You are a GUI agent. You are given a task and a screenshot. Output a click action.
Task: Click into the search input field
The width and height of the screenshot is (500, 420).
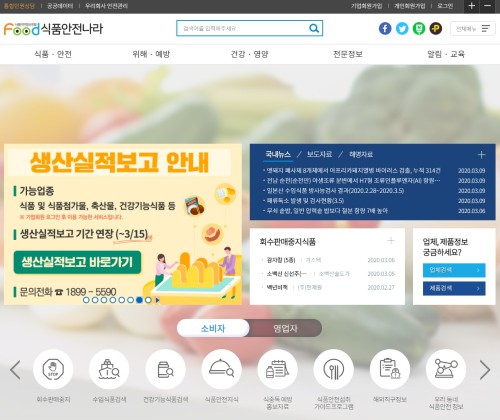point(243,28)
